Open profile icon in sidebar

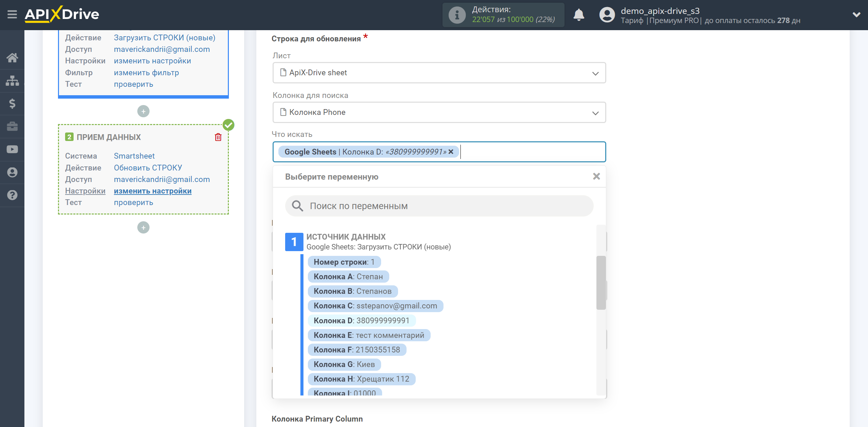point(12,172)
